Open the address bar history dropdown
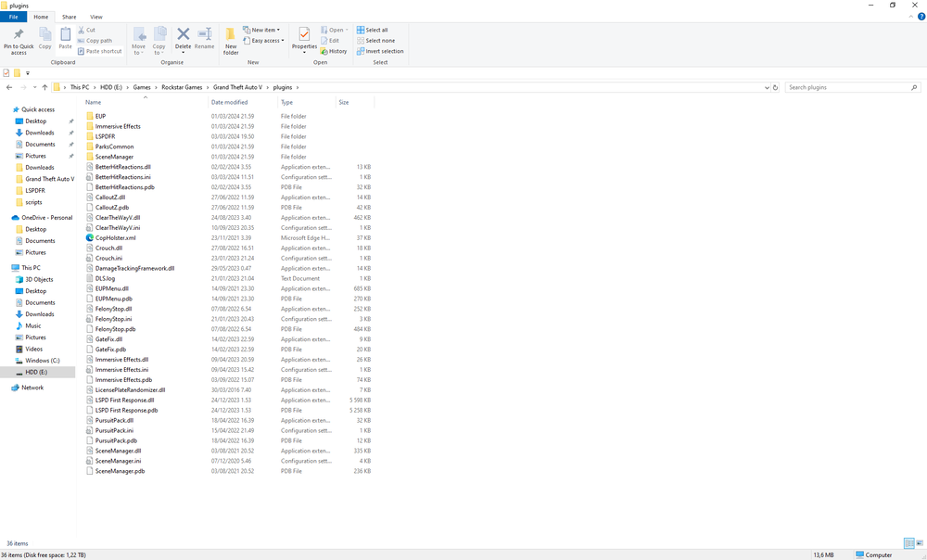 (766, 87)
